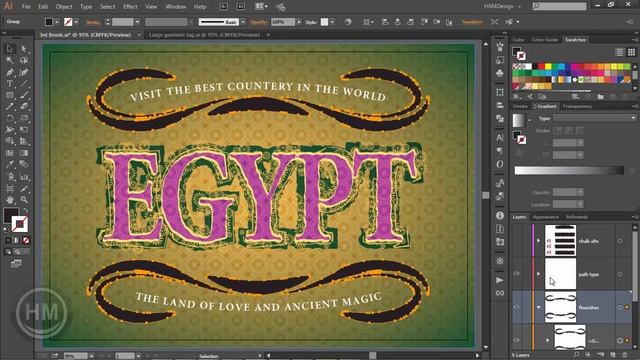640x360 pixels.
Task: Select the Scale tool
Action: tap(24, 118)
